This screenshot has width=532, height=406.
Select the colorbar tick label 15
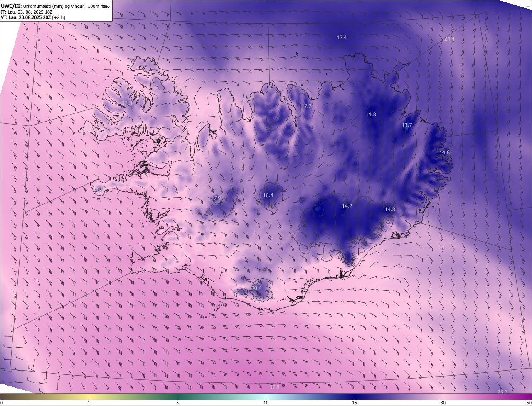pyautogui.click(x=355, y=403)
